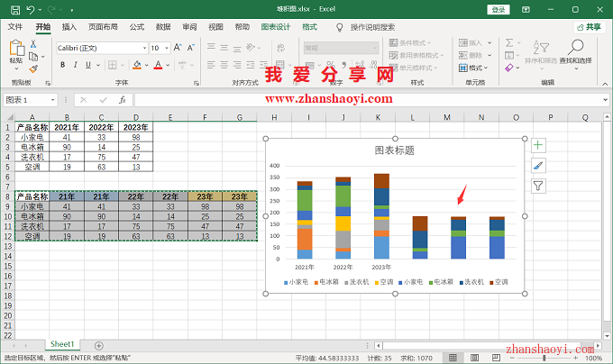613x364 pixels.
Task: Switch to the 公式 tab
Action: pyautogui.click(x=137, y=27)
